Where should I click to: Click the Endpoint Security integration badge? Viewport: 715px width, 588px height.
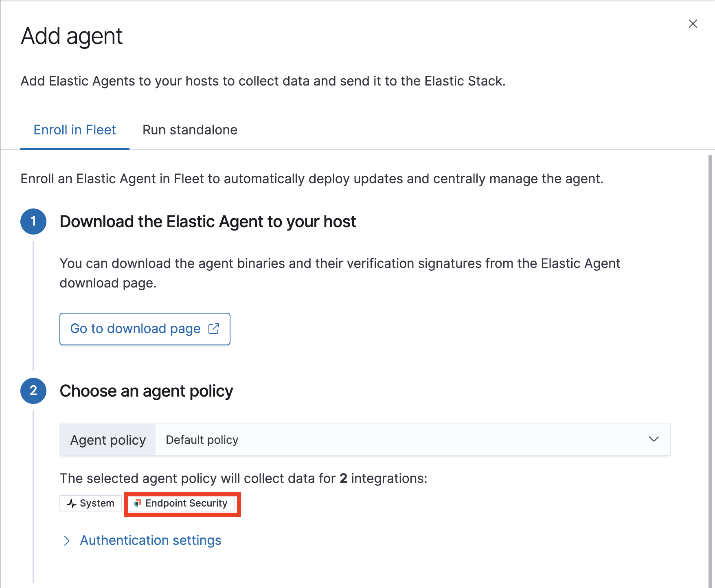182,503
